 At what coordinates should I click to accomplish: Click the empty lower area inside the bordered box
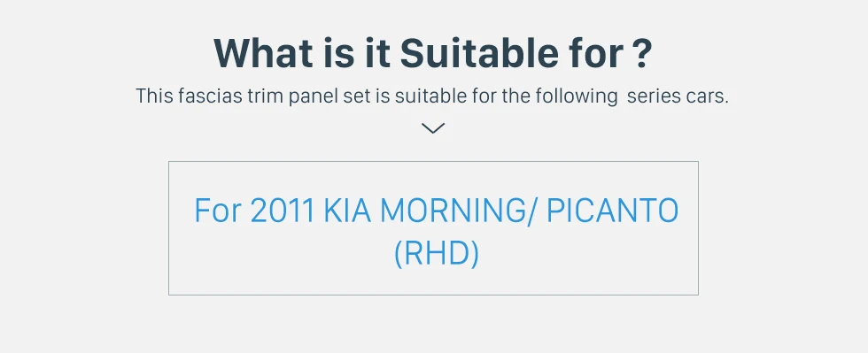click(433, 282)
